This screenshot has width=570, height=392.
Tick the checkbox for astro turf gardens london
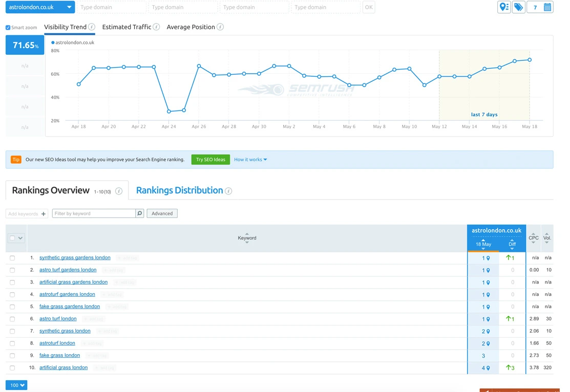tap(12, 270)
